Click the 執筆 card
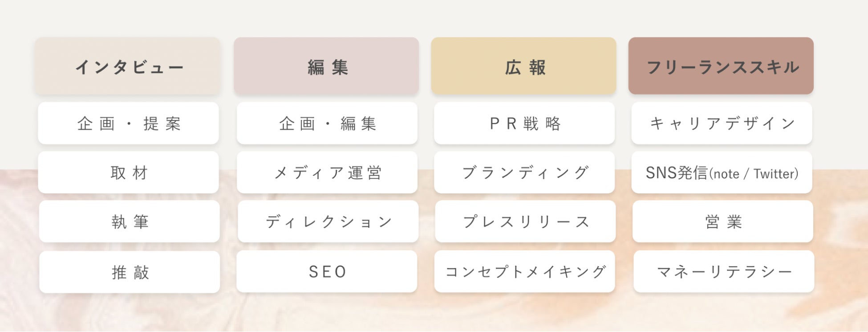Screen dimensions: 868x332 tap(129, 221)
